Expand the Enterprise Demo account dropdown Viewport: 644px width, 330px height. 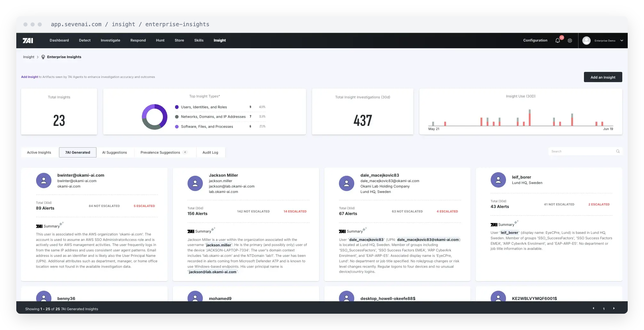click(622, 41)
